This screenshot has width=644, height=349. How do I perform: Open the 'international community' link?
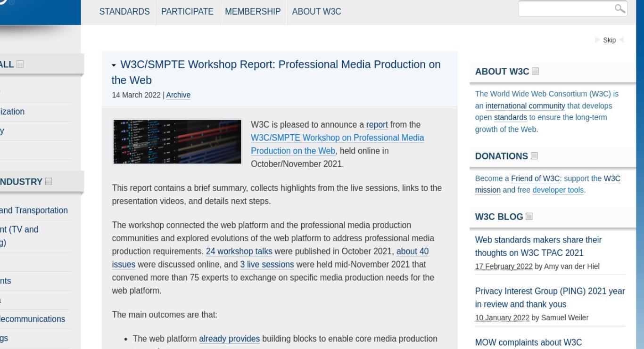(x=525, y=106)
